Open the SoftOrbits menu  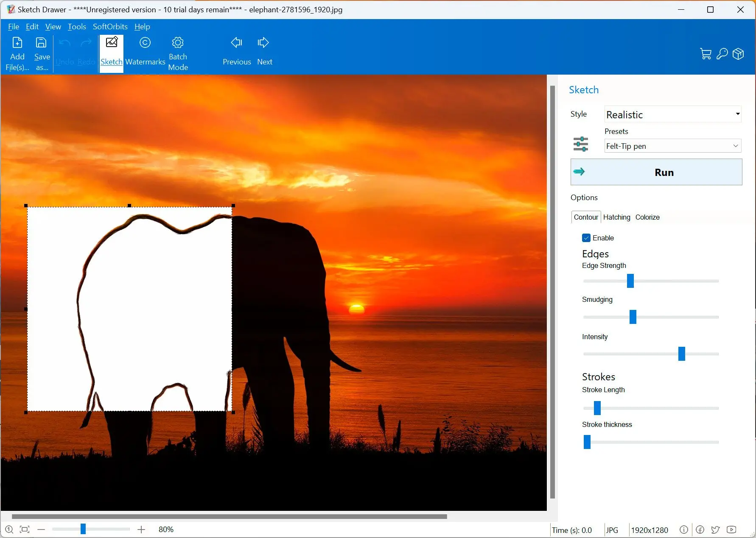coord(110,27)
